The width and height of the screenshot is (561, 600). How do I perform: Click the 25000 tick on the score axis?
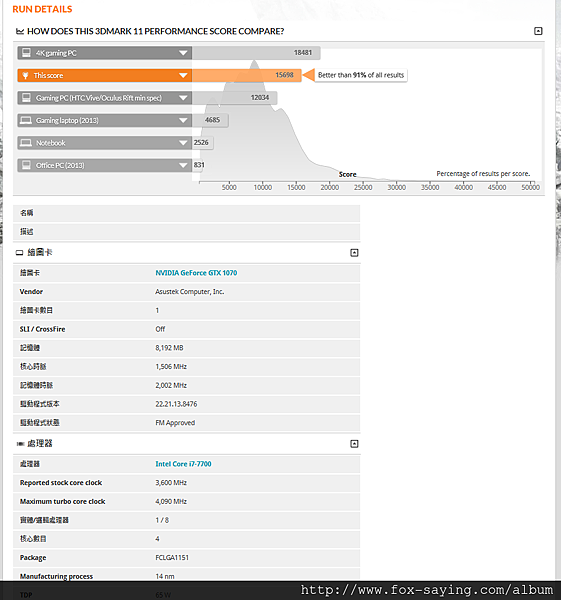(363, 187)
